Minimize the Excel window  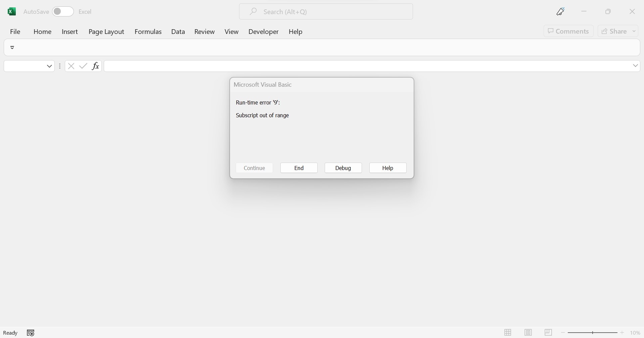point(584,11)
